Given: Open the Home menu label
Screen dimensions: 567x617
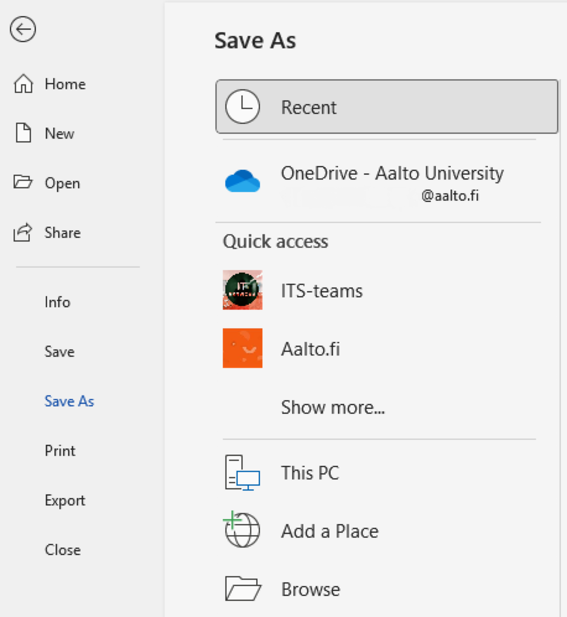Looking at the screenshot, I should click(x=65, y=84).
